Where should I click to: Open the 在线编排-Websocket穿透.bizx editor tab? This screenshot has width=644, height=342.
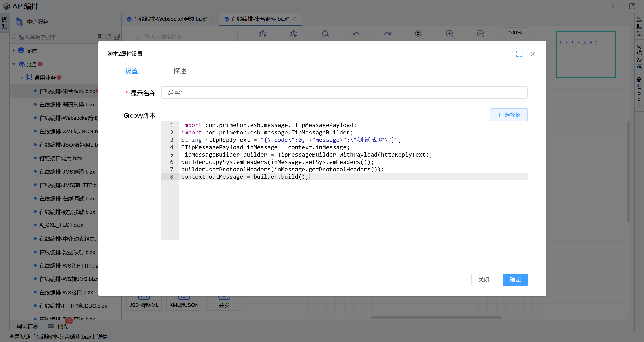click(x=170, y=19)
